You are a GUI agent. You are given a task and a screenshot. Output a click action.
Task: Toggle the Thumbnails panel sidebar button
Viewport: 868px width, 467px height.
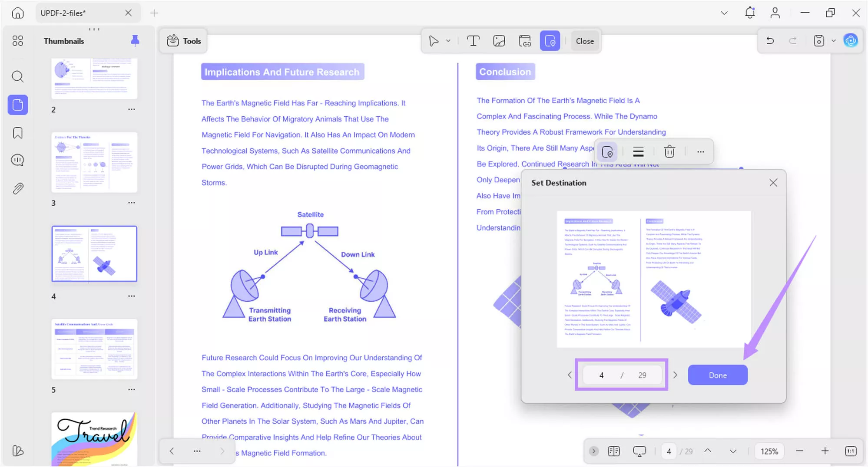pyautogui.click(x=17, y=105)
